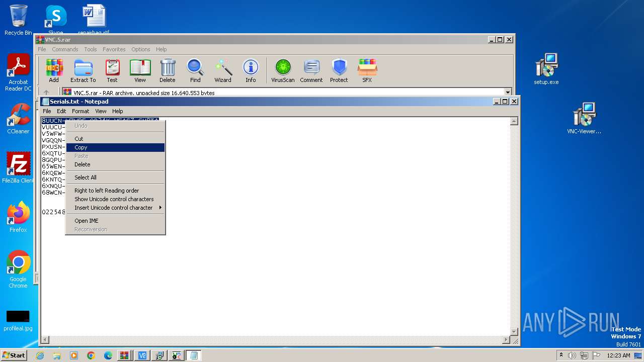Launch CCleaner from the desktop
This screenshot has width=644, height=362.
click(18, 119)
